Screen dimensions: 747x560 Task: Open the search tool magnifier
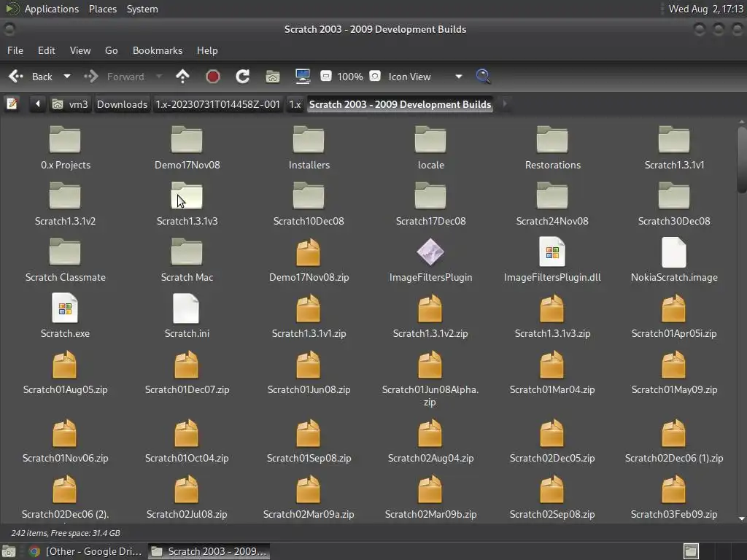[x=483, y=76]
